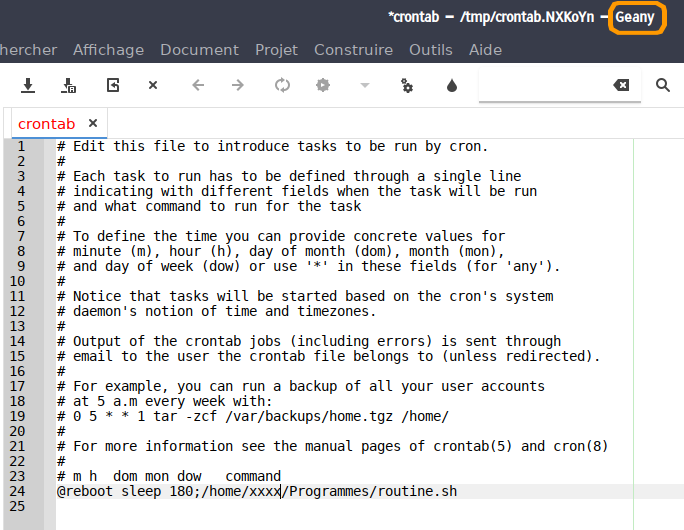Viewport: 684px width, 530px height.
Task: Open the color chooser droplet icon
Action: point(451,86)
